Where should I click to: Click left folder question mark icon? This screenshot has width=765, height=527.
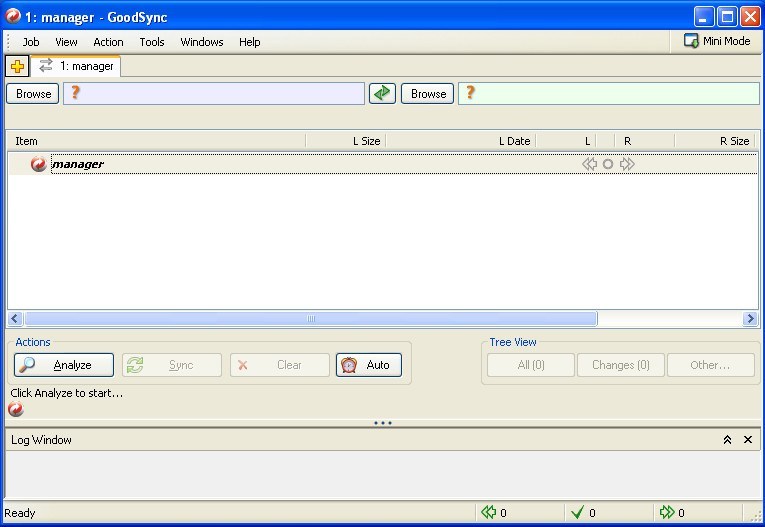point(75,92)
